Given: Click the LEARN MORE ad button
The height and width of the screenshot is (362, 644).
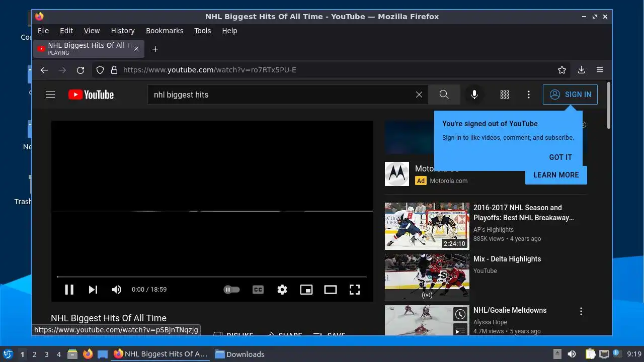Looking at the screenshot, I should tap(556, 175).
